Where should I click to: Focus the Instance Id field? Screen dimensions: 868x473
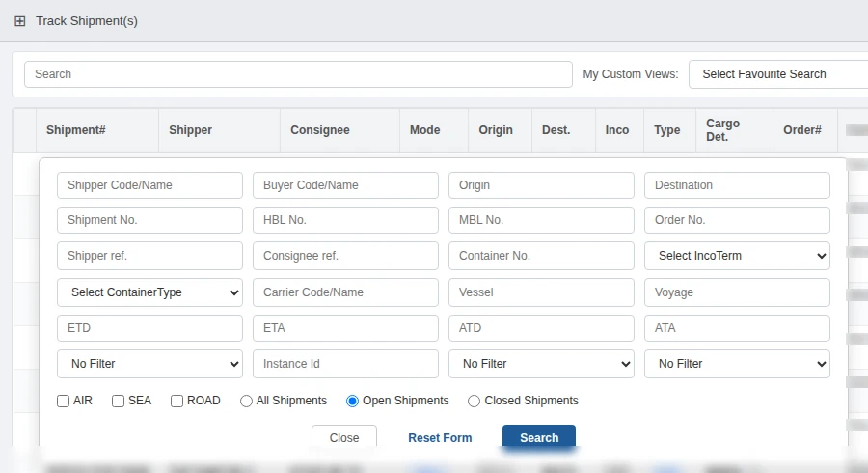point(345,364)
